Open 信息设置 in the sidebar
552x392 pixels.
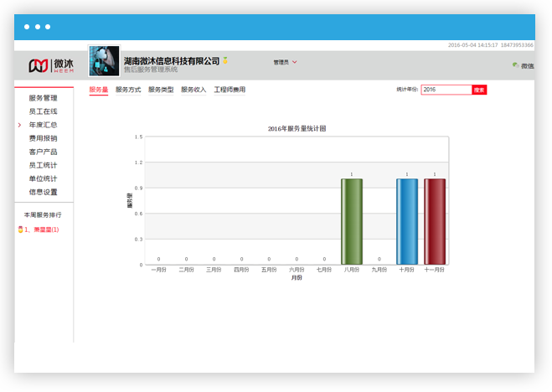[x=44, y=192]
